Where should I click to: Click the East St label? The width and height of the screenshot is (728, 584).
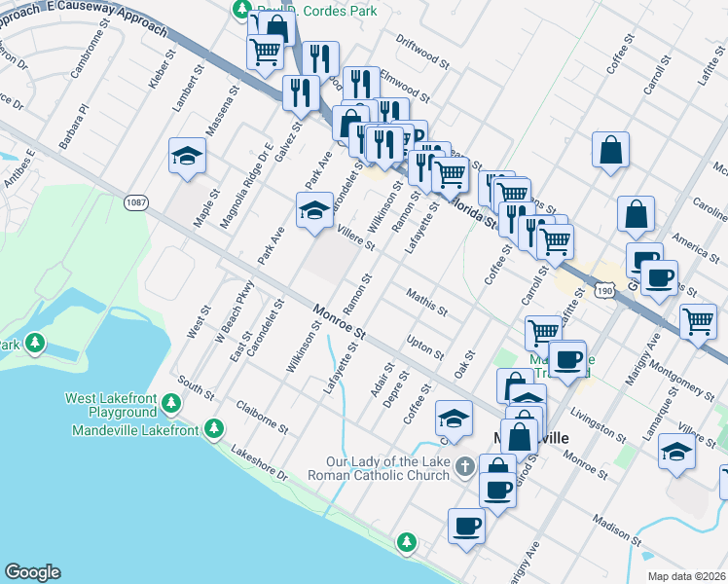point(241,347)
